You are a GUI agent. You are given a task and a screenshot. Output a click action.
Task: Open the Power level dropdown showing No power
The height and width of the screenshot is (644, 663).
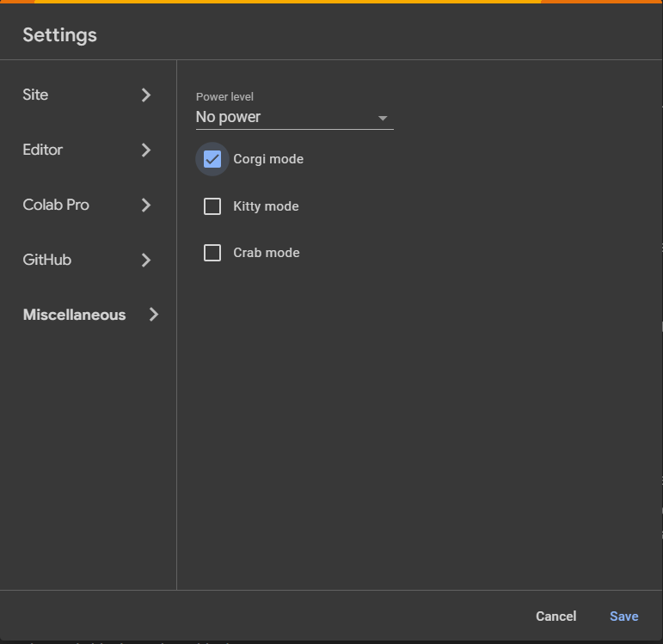[295, 117]
